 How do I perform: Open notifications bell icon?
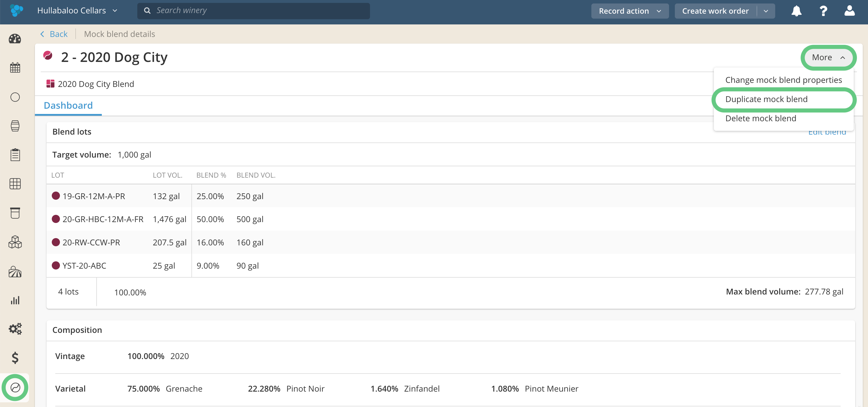(796, 11)
